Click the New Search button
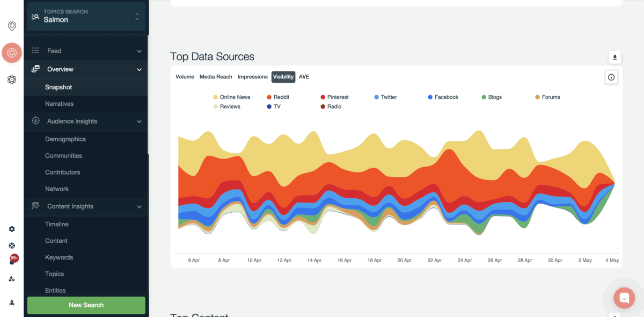The image size is (644, 317). coord(86,305)
